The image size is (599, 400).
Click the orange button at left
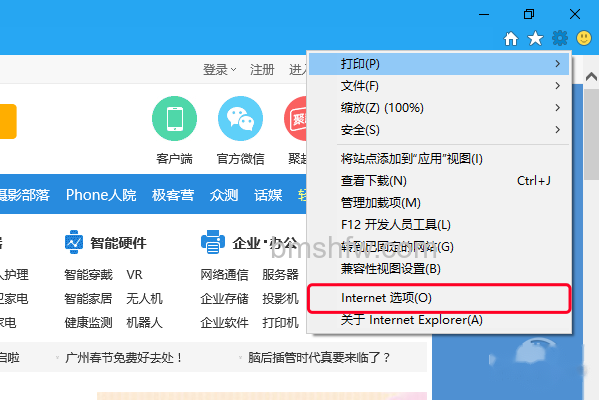coord(8,121)
